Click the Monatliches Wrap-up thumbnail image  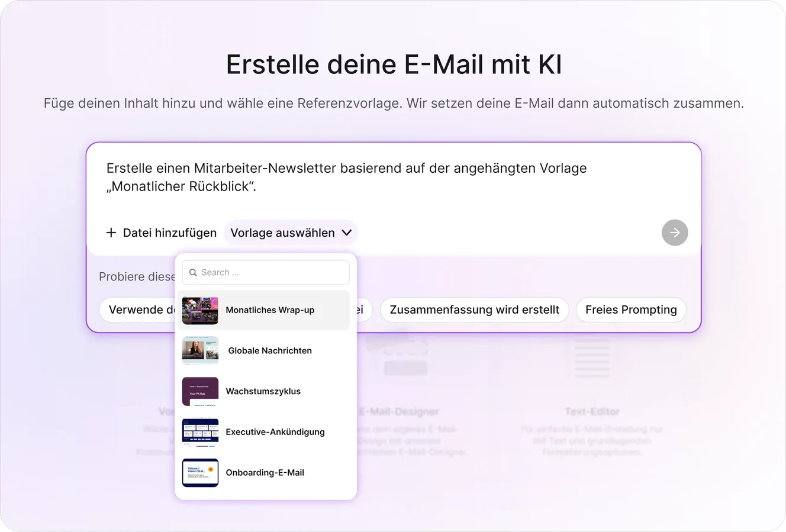coord(200,310)
